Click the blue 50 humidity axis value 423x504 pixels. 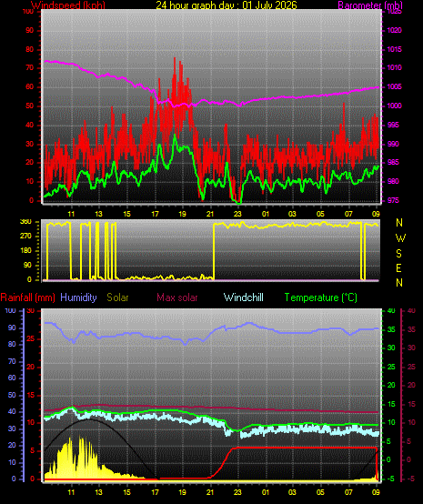coord(12,395)
